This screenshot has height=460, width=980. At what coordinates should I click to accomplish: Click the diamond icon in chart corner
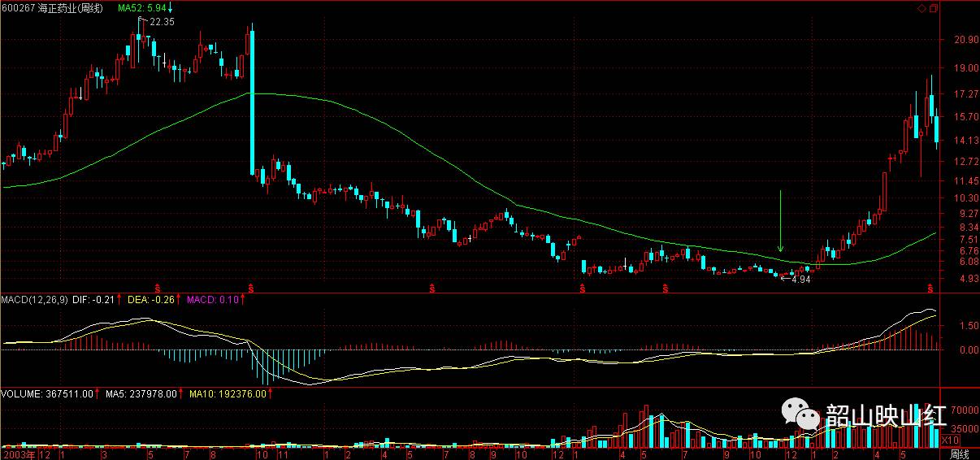(x=921, y=8)
